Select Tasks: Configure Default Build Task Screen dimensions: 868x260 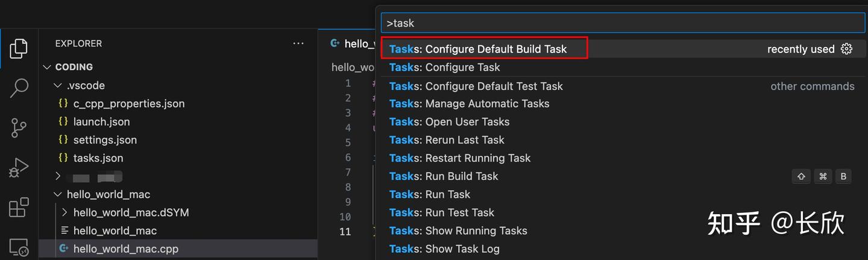pos(478,49)
